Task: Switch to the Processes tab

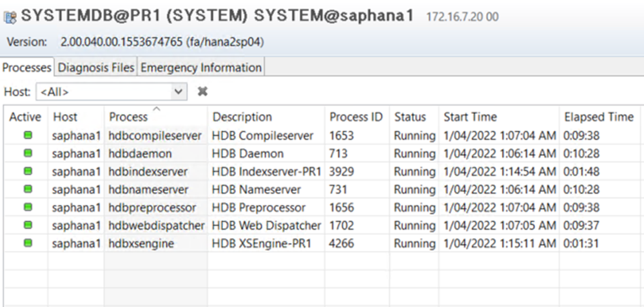Action: (x=27, y=68)
